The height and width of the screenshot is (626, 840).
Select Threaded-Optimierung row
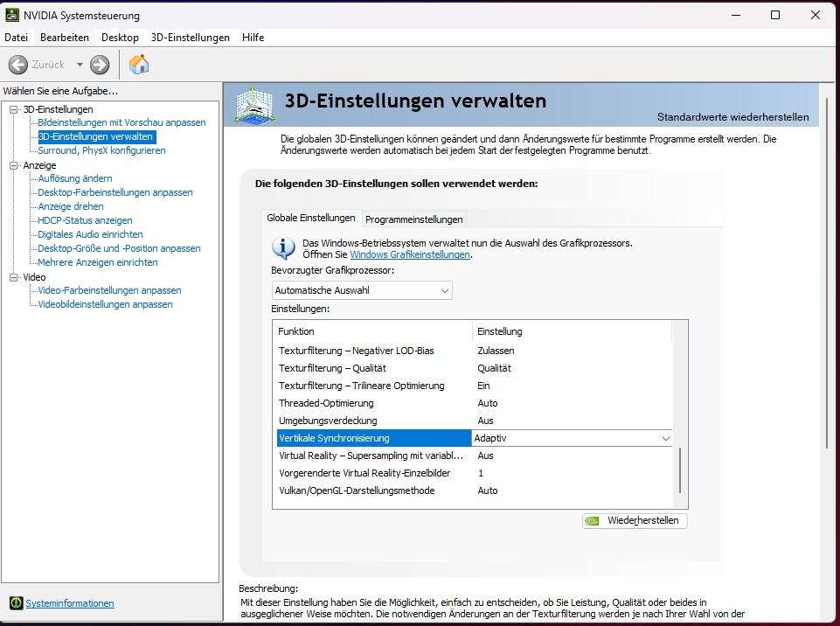[474, 403]
